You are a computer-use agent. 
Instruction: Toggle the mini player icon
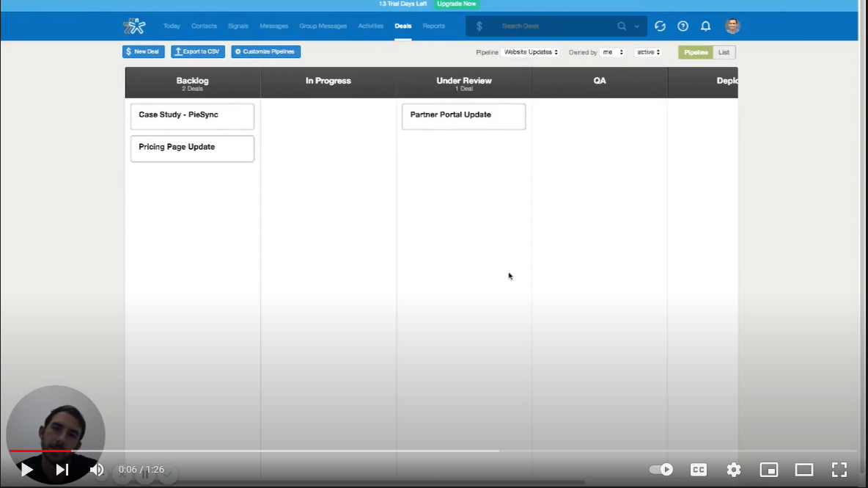pyautogui.click(x=768, y=470)
